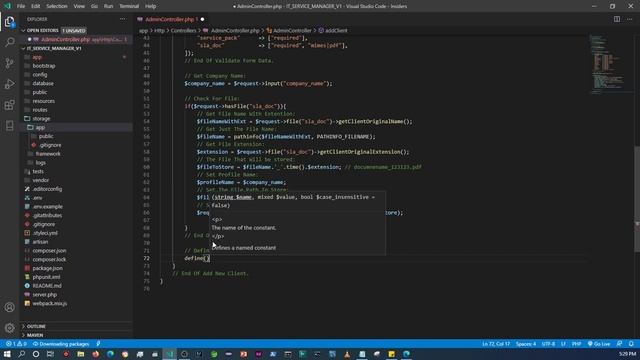The width and height of the screenshot is (640, 360).
Task: Click the Explorer more actions ellipsis
Action: pos(122,19)
